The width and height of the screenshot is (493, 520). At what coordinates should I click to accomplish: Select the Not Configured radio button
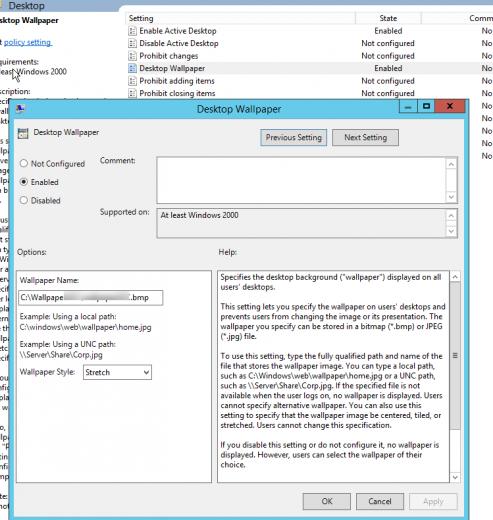pos(24,163)
